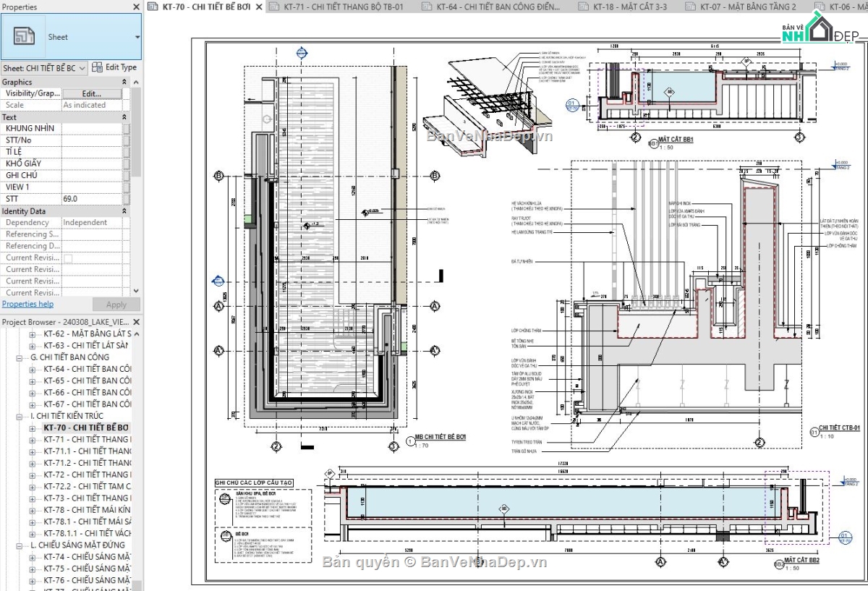Expand the KT-78 sheet node
Image resolution: width=868 pixels, height=591 pixels.
(x=32, y=510)
